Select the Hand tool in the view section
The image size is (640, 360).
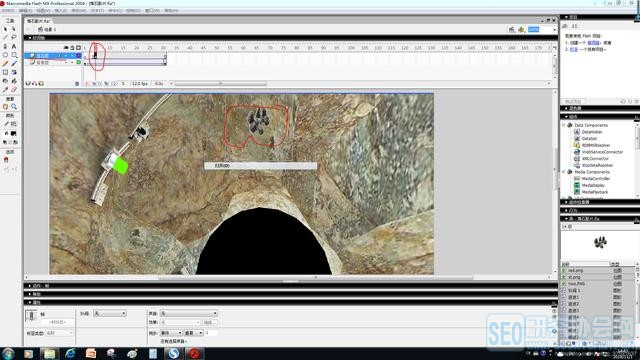point(5,107)
